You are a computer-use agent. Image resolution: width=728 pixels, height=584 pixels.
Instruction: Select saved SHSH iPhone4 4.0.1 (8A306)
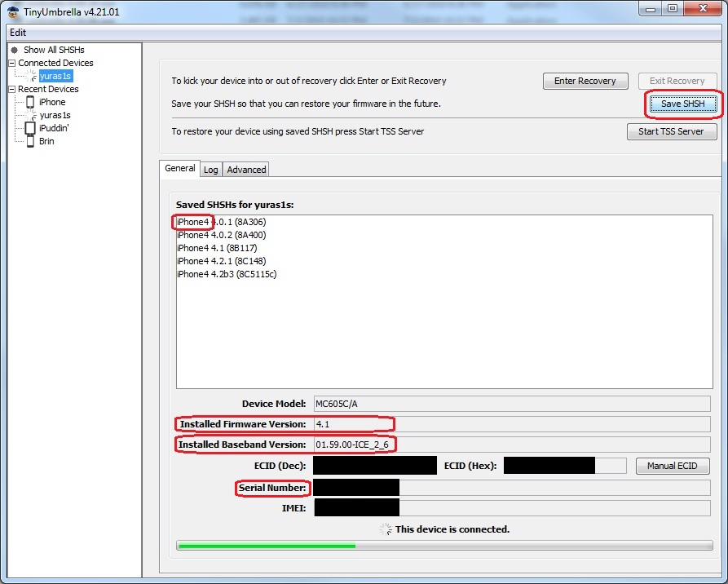click(x=222, y=222)
